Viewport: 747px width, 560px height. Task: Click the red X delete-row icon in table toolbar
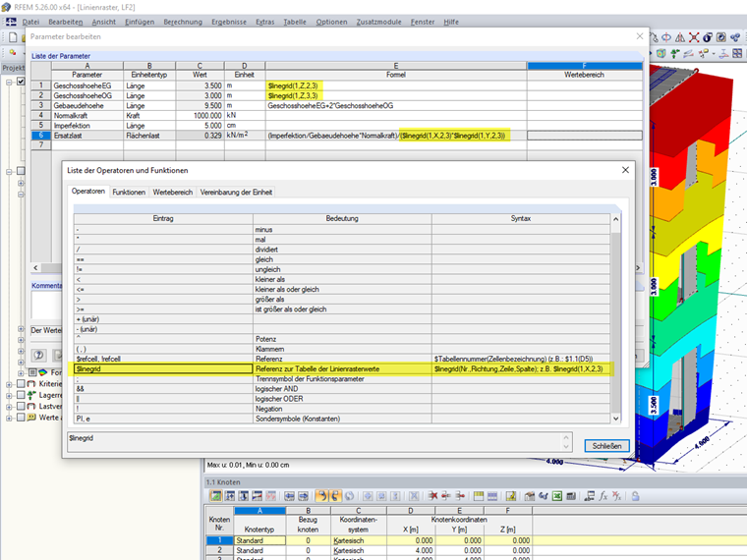[432, 496]
